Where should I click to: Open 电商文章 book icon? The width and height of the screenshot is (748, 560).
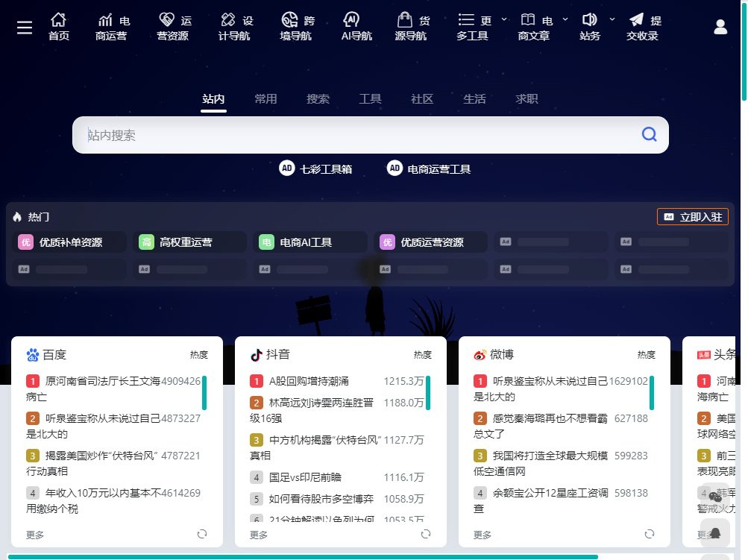527,19
